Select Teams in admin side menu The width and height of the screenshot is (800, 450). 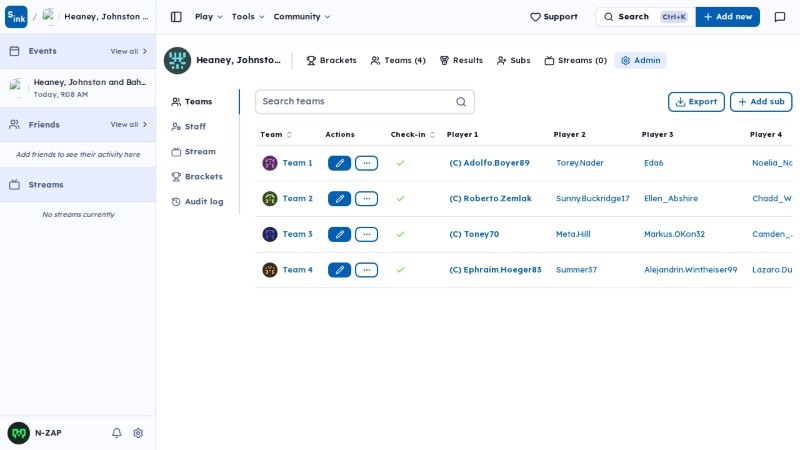[192, 102]
